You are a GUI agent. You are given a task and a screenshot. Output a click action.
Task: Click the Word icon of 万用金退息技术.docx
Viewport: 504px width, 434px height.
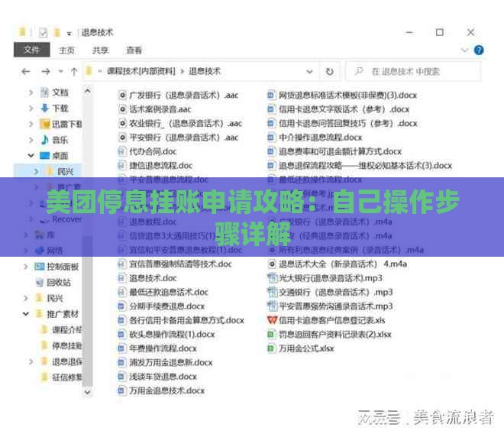(121, 390)
